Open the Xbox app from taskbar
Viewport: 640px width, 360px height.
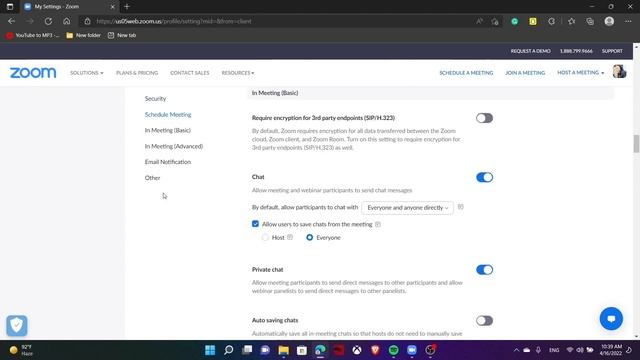[x=357, y=350]
